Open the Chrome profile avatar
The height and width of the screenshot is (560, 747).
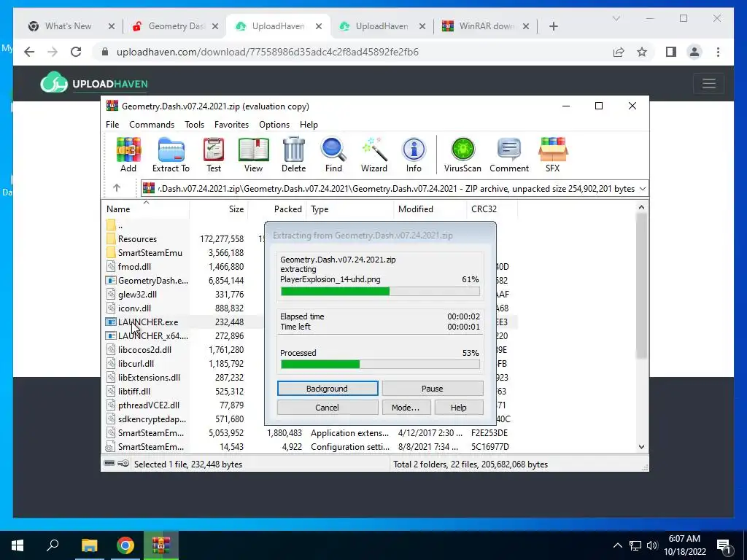pos(694,52)
